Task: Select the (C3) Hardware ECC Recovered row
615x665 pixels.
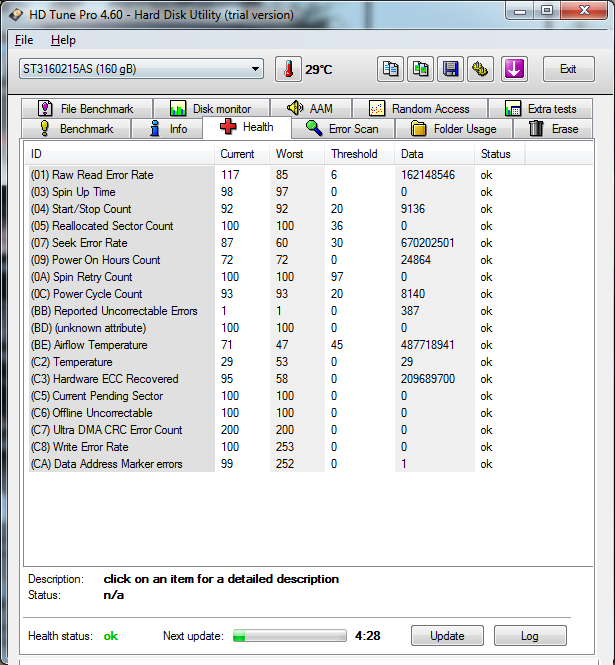Action: click(276, 379)
